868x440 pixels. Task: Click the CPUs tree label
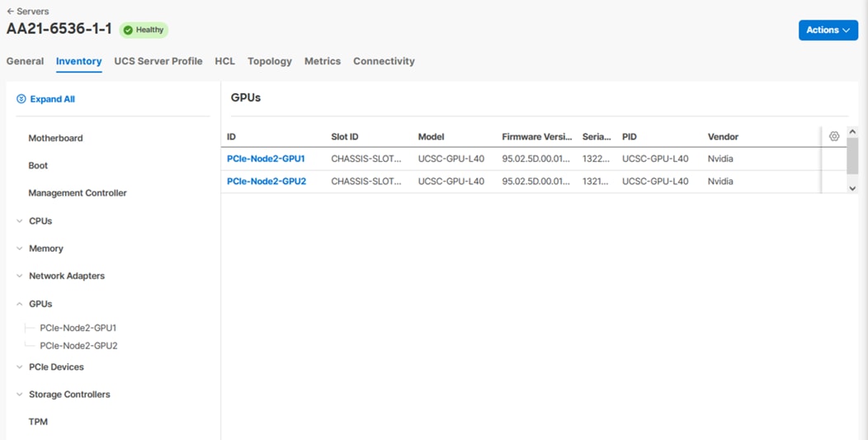(40, 220)
